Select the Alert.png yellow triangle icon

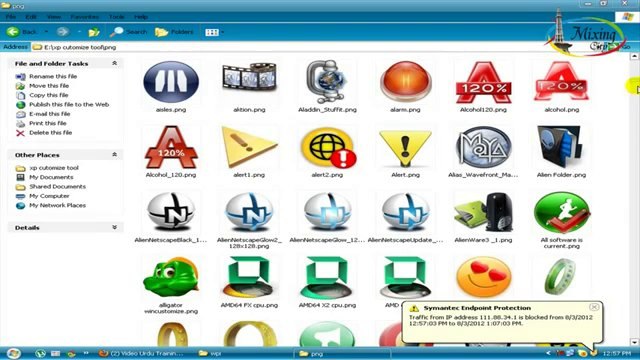(405, 148)
